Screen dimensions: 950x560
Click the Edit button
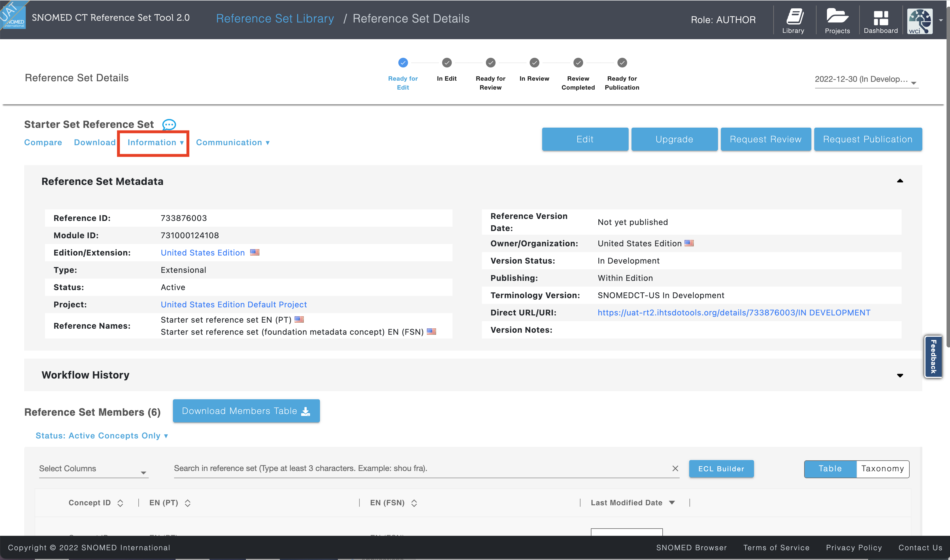[585, 139]
